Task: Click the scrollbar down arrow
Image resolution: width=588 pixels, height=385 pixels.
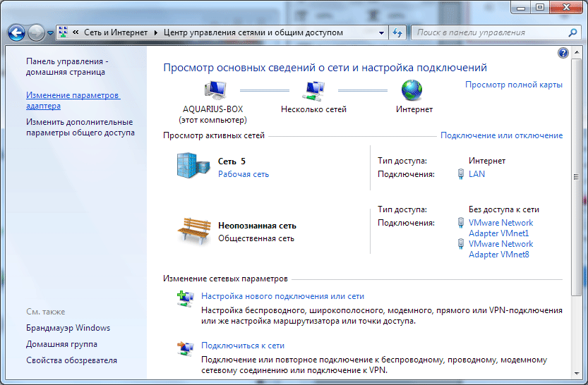Action: click(576, 373)
